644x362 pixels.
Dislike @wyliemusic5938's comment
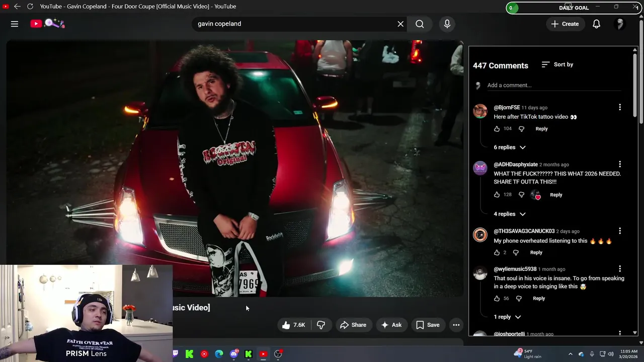tap(519, 298)
